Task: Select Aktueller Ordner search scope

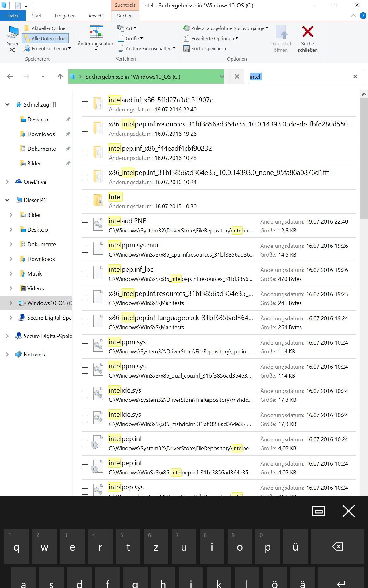Action: [45, 28]
